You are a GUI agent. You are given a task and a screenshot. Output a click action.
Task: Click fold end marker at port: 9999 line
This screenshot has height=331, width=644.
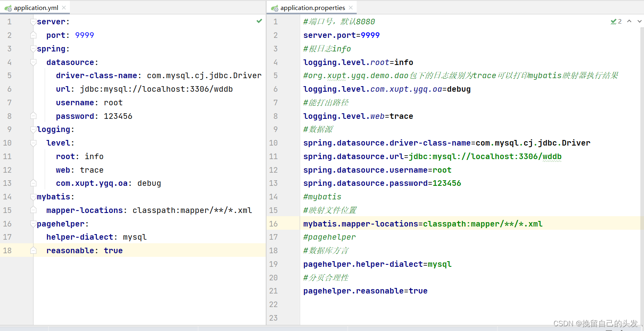point(34,35)
